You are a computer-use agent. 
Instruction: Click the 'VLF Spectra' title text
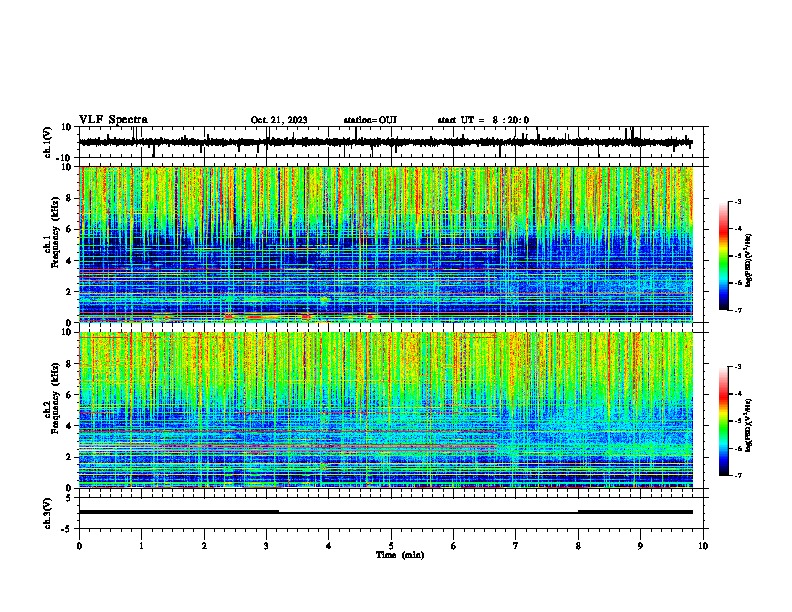(x=113, y=120)
